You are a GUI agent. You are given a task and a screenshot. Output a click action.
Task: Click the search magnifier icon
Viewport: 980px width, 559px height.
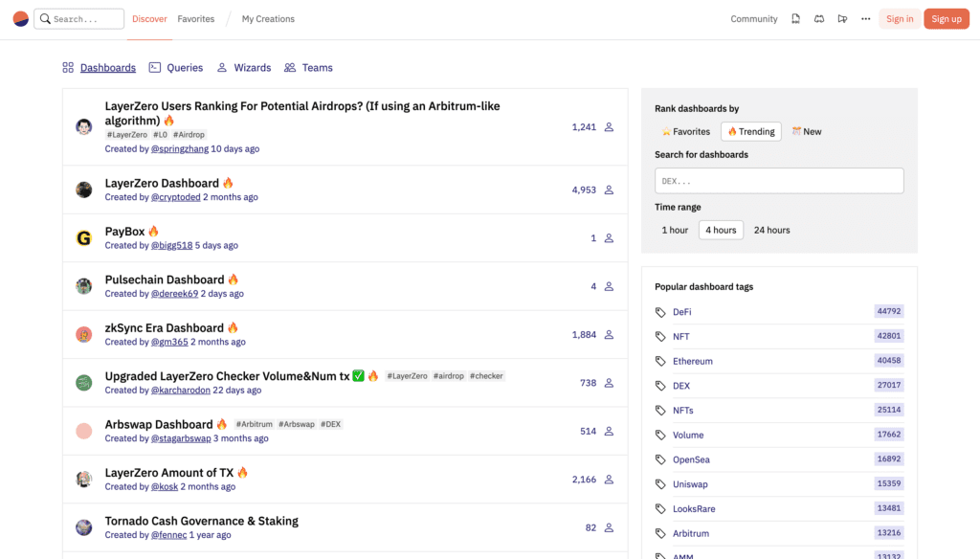click(45, 19)
